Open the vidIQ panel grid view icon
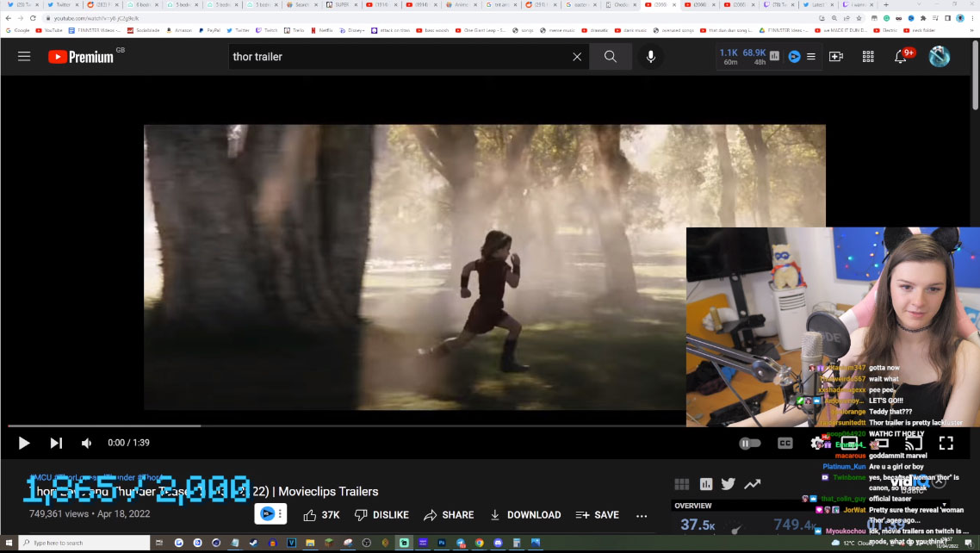This screenshot has height=553, width=980. click(x=682, y=483)
